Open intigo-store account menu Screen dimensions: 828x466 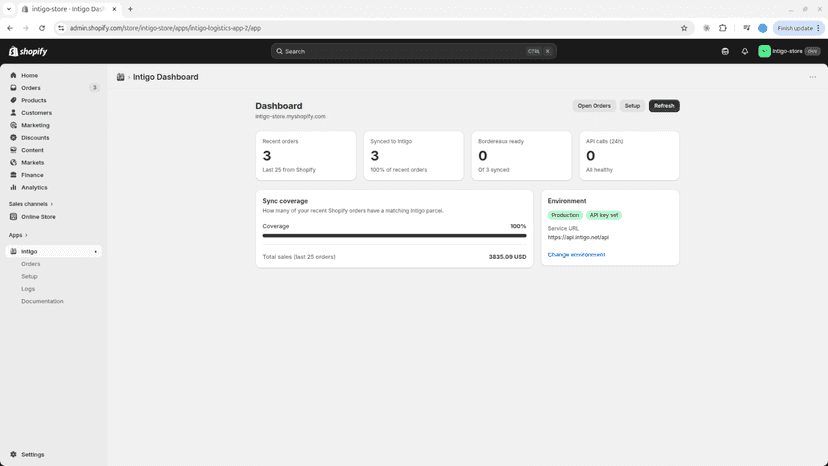click(x=789, y=51)
